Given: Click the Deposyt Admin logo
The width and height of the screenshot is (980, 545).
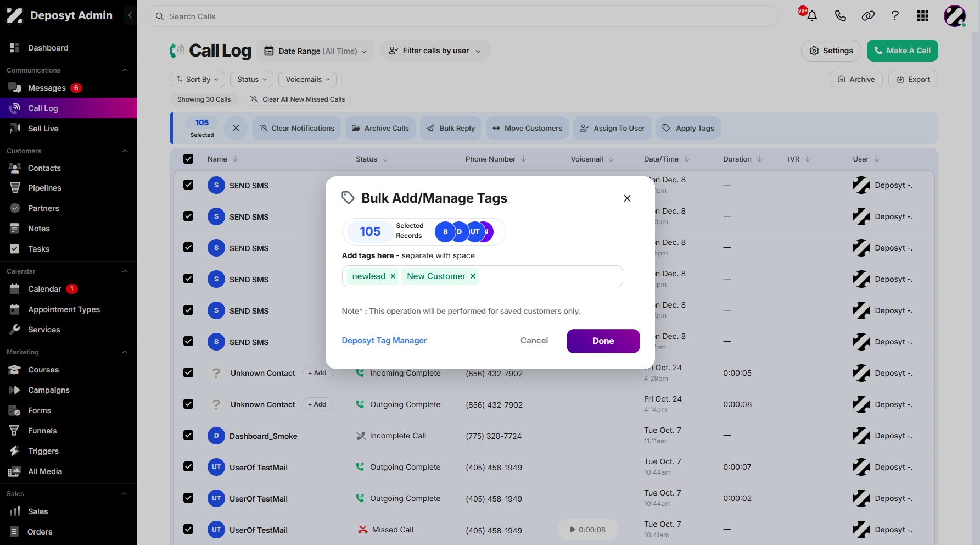Looking at the screenshot, I should pos(60,15).
